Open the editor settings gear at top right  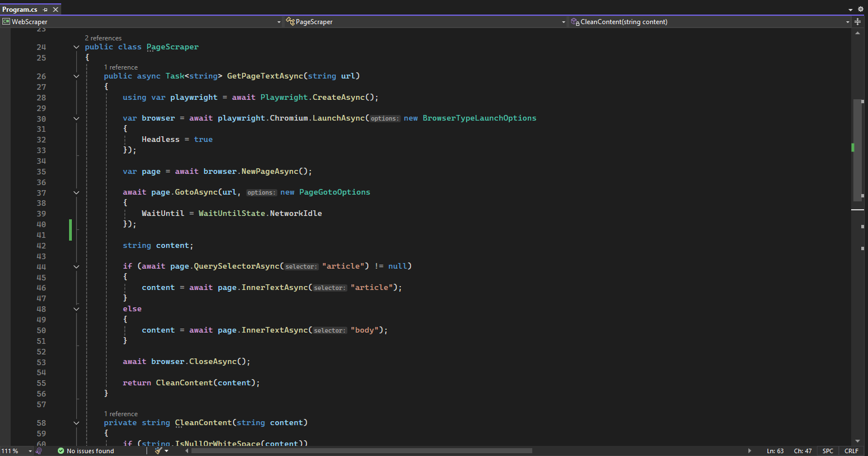861,9
